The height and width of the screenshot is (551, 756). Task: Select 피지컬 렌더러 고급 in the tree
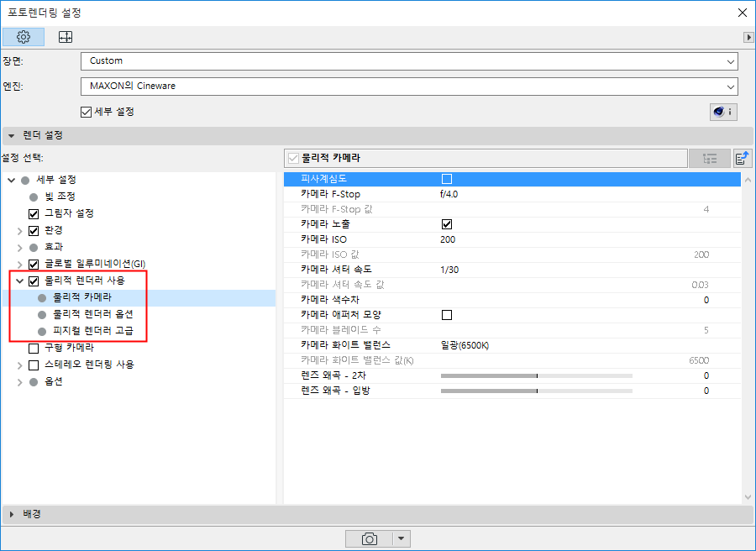(x=92, y=331)
